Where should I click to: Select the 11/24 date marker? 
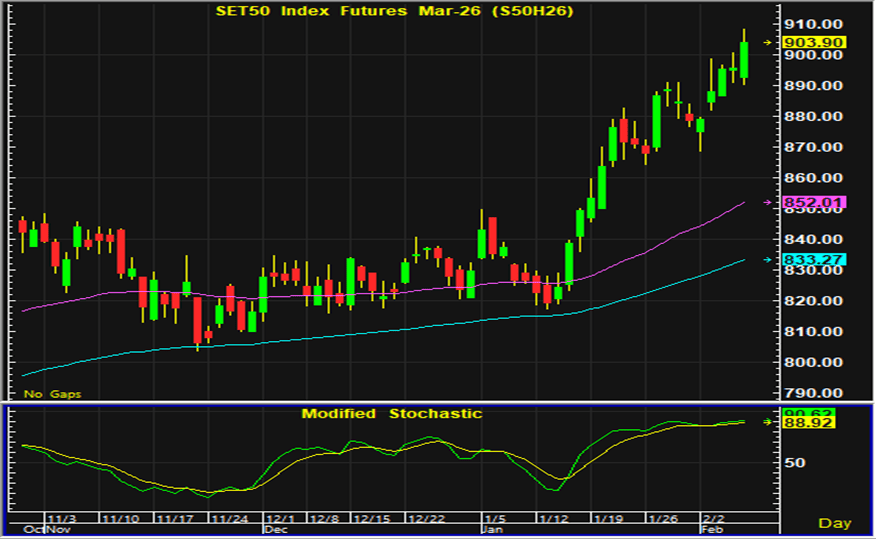pyautogui.click(x=229, y=519)
